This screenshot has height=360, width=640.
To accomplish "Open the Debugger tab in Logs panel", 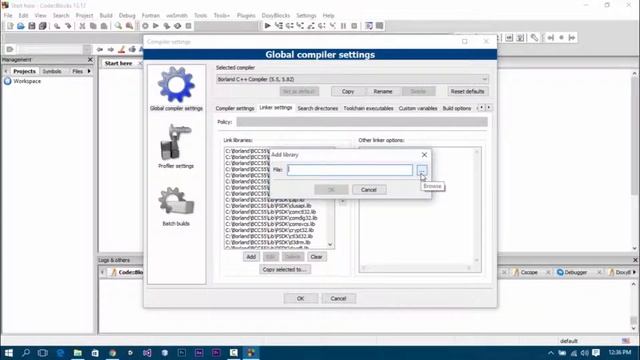I will coord(576,272).
